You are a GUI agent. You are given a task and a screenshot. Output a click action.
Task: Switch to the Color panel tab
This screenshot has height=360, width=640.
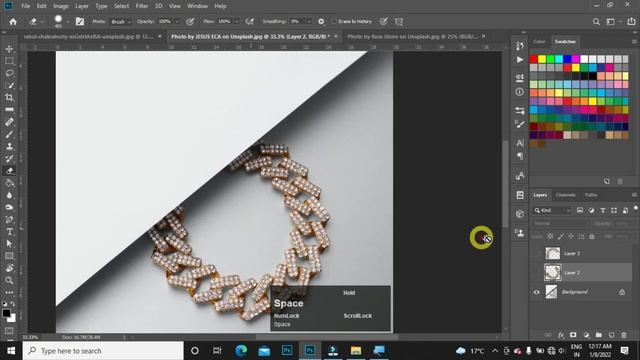pyautogui.click(x=539, y=42)
